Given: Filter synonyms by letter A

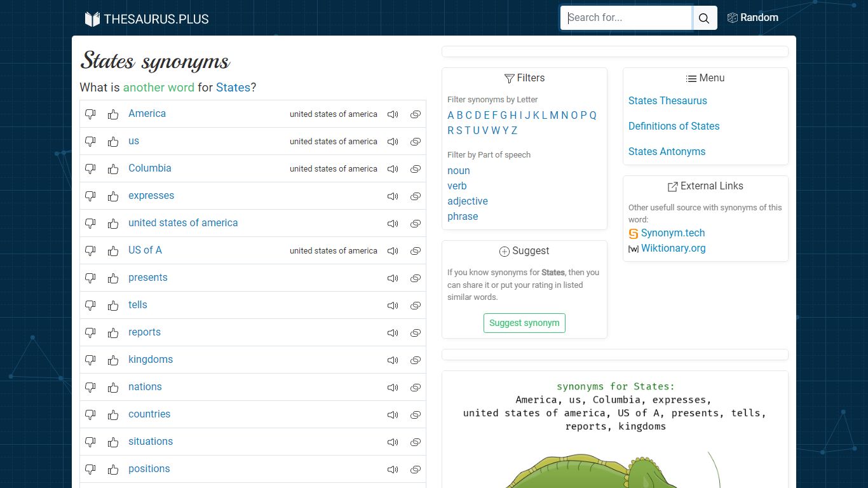Looking at the screenshot, I should pyautogui.click(x=451, y=115).
